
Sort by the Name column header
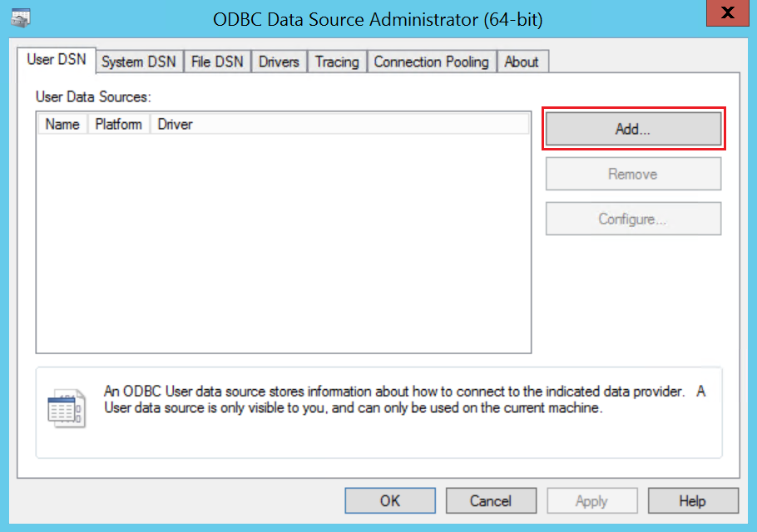[x=62, y=124]
